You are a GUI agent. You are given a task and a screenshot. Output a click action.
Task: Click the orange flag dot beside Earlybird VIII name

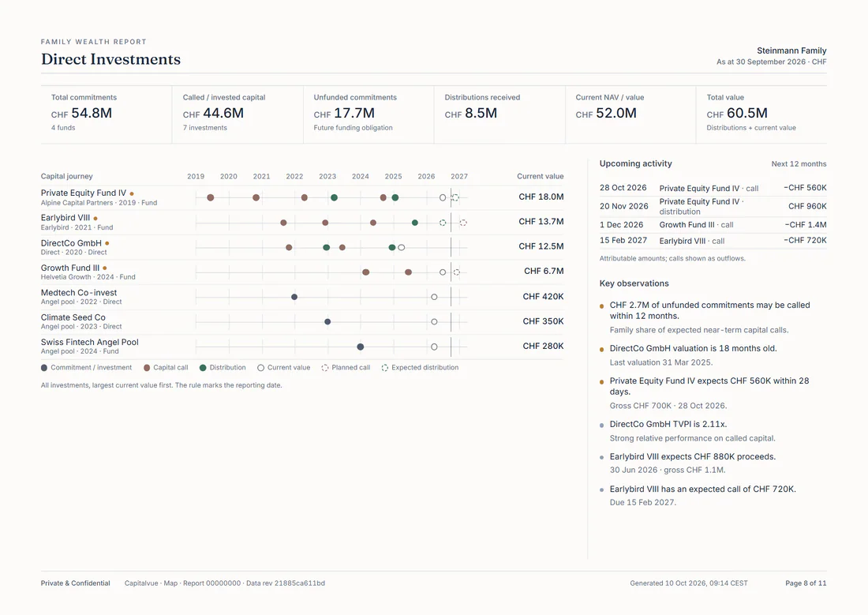tap(95, 219)
